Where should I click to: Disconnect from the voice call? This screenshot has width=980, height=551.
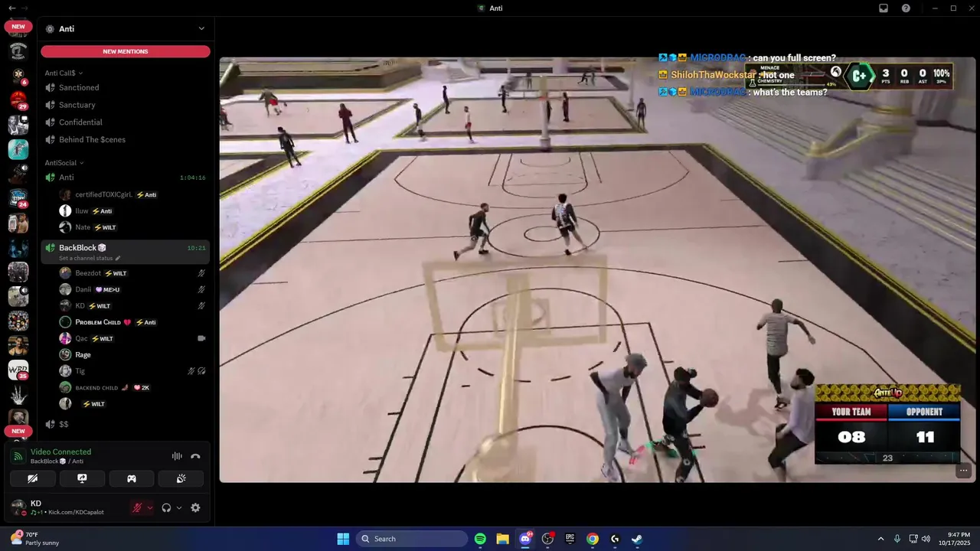point(195,456)
